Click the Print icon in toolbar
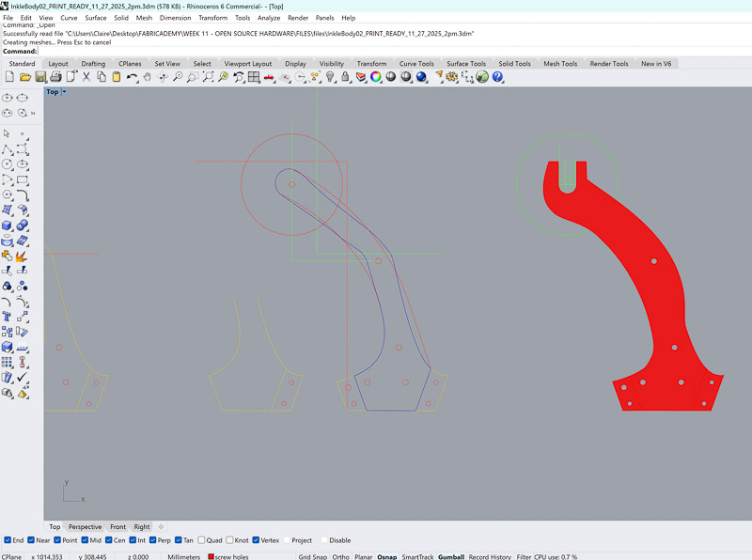The image size is (752, 560). tap(55, 76)
